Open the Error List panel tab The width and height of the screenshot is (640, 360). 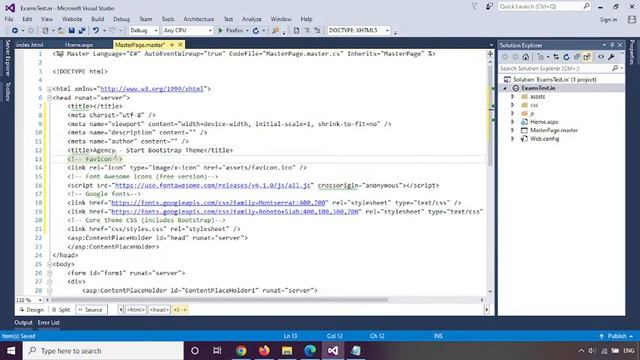[x=49, y=322]
